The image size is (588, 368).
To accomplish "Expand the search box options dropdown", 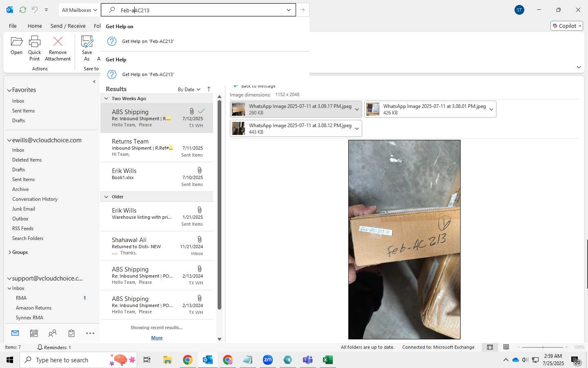I will pyautogui.click(x=289, y=10).
